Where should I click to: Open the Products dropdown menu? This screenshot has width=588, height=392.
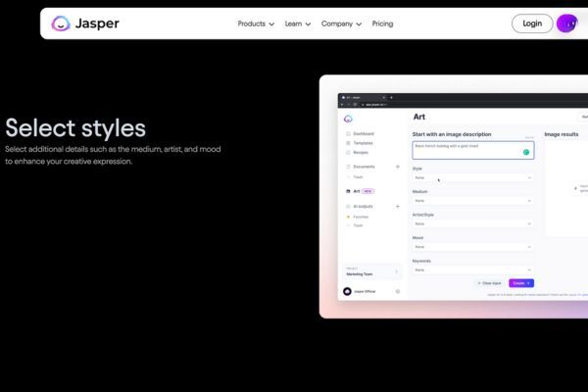coord(256,24)
